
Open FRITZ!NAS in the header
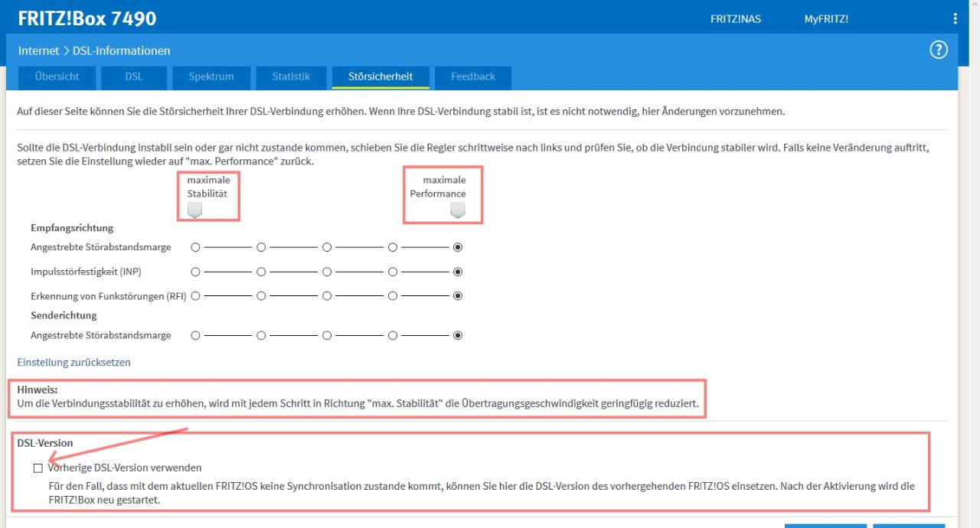tap(736, 19)
